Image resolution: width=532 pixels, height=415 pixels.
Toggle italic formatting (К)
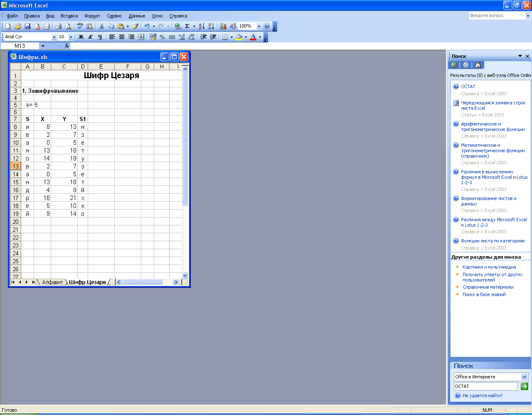coord(91,37)
